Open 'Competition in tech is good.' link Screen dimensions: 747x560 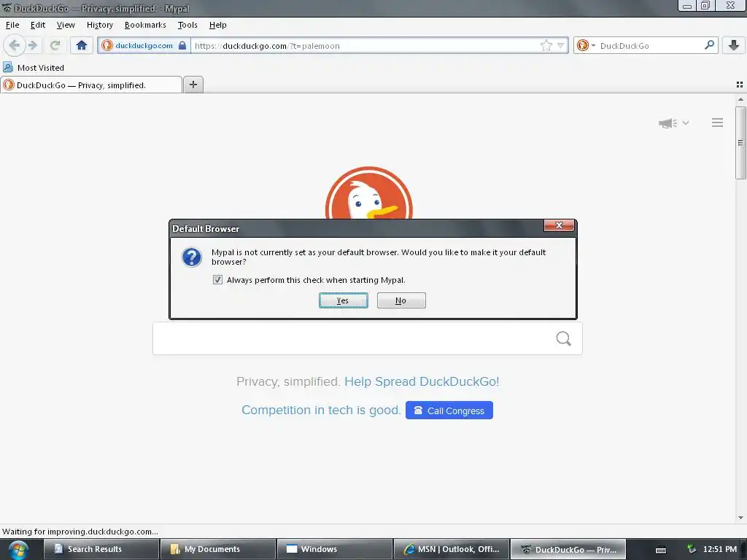pos(321,410)
